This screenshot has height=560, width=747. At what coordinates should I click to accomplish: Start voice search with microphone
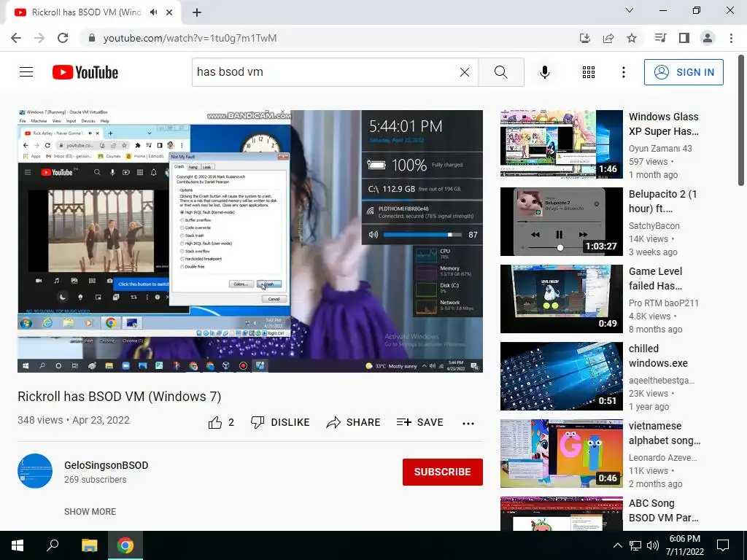pos(545,72)
